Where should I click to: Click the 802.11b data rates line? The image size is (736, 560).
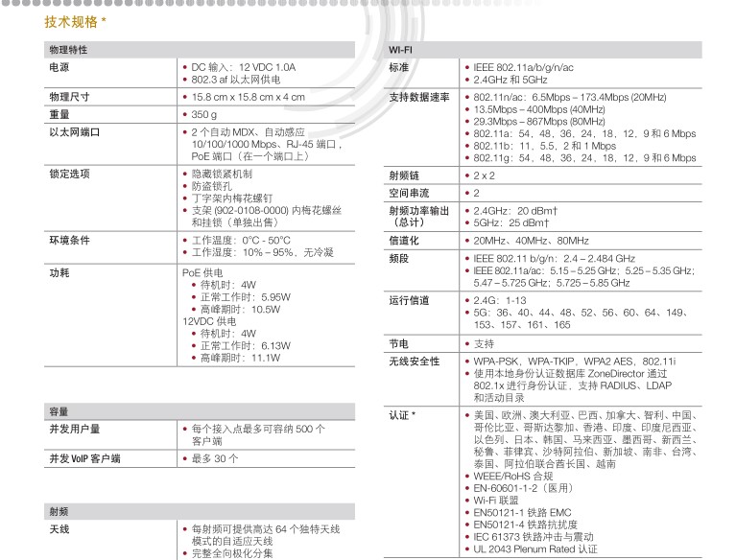point(544,146)
